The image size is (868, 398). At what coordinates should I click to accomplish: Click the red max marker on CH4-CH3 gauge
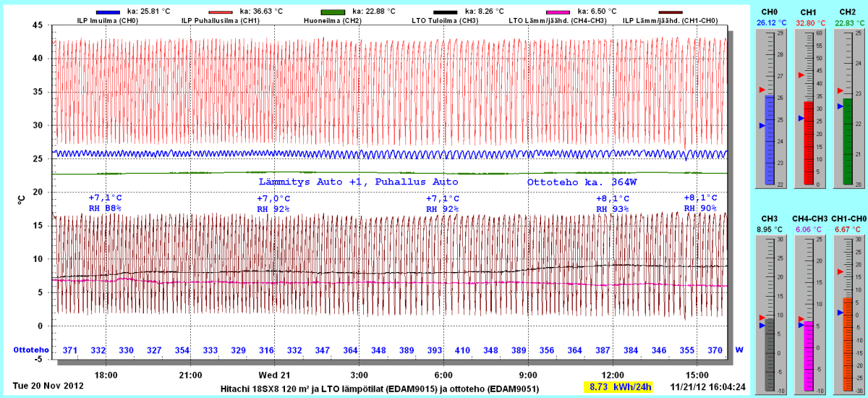coord(800,318)
